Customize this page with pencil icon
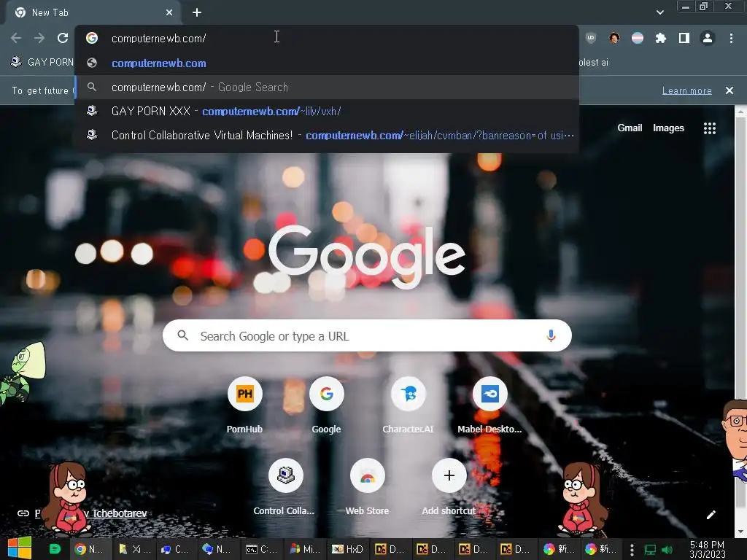 click(x=711, y=515)
